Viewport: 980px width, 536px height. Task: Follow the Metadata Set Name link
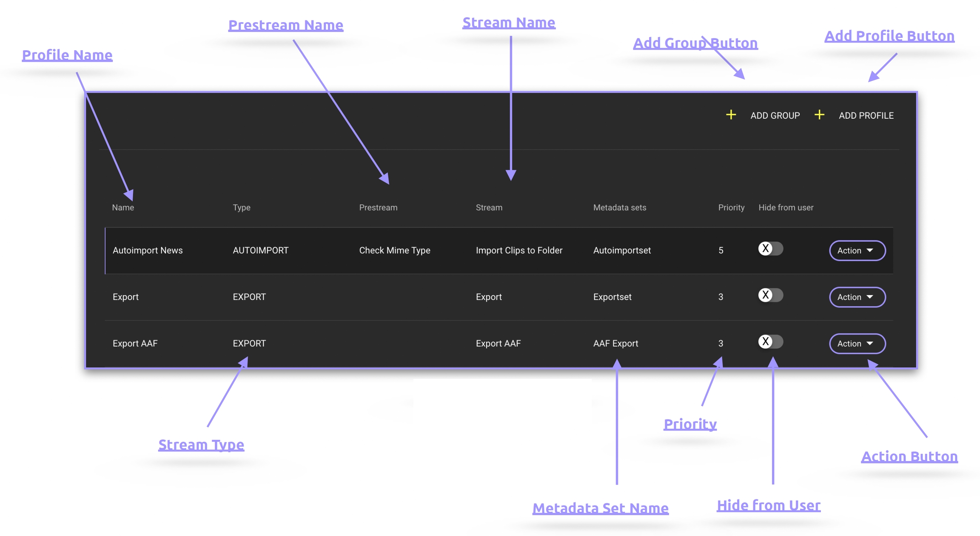coord(600,508)
